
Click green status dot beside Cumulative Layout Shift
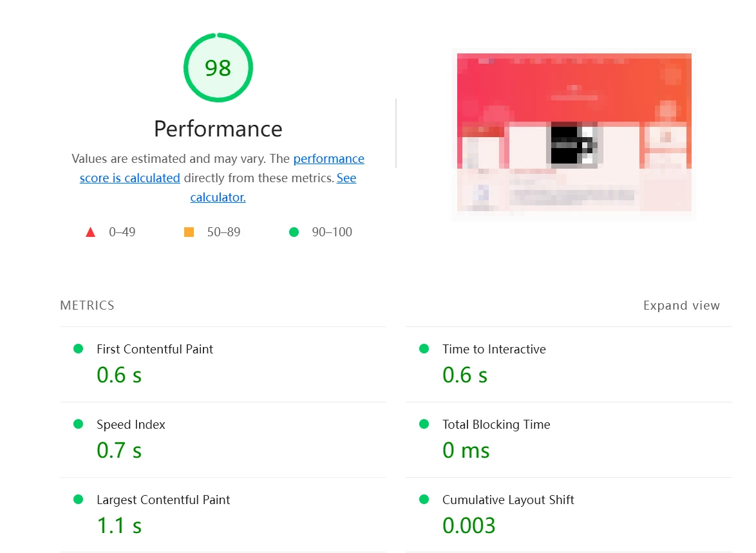click(424, 500)
